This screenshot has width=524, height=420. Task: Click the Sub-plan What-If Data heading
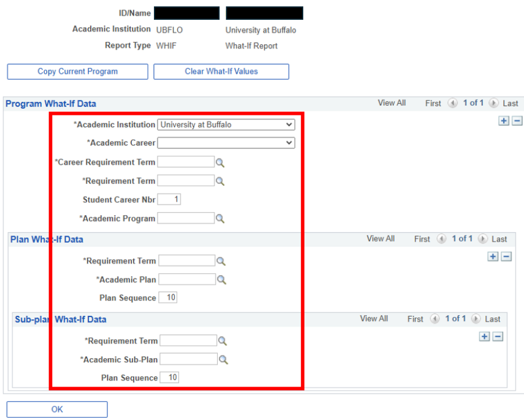[61, 319]
